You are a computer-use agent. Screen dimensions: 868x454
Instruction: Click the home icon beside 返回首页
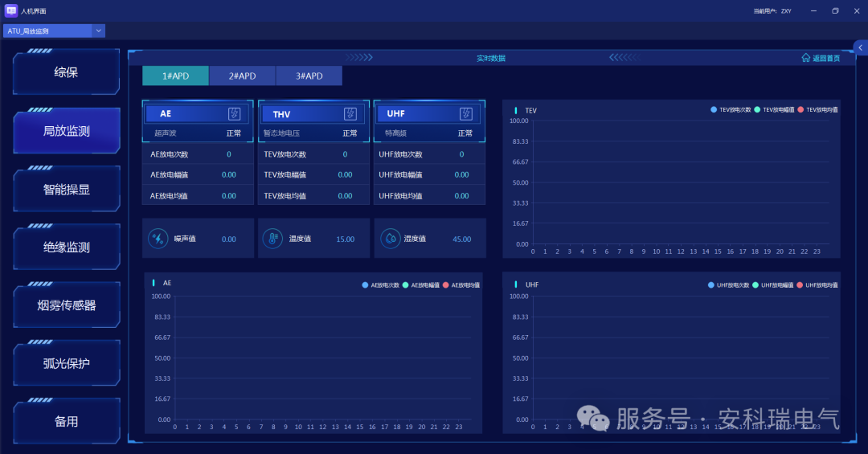805,58
